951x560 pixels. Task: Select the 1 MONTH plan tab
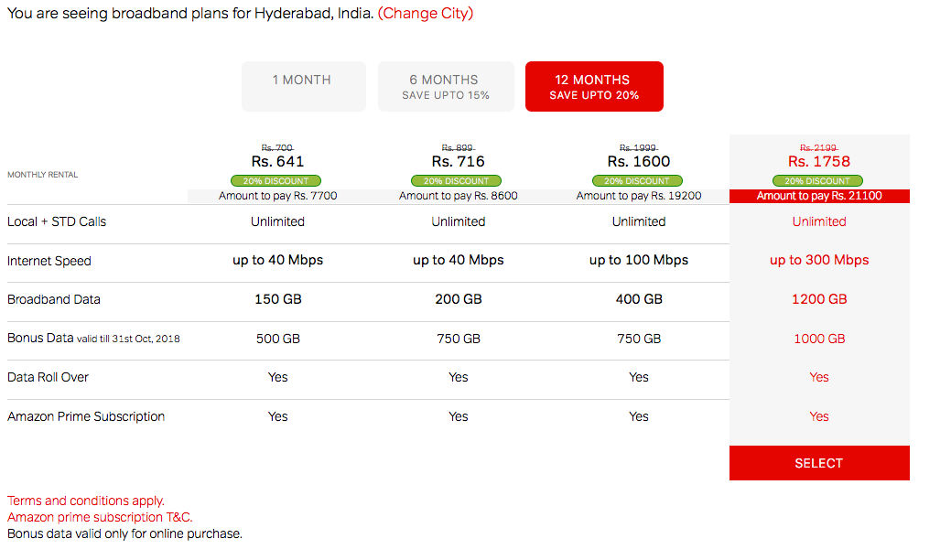point(303,86)
